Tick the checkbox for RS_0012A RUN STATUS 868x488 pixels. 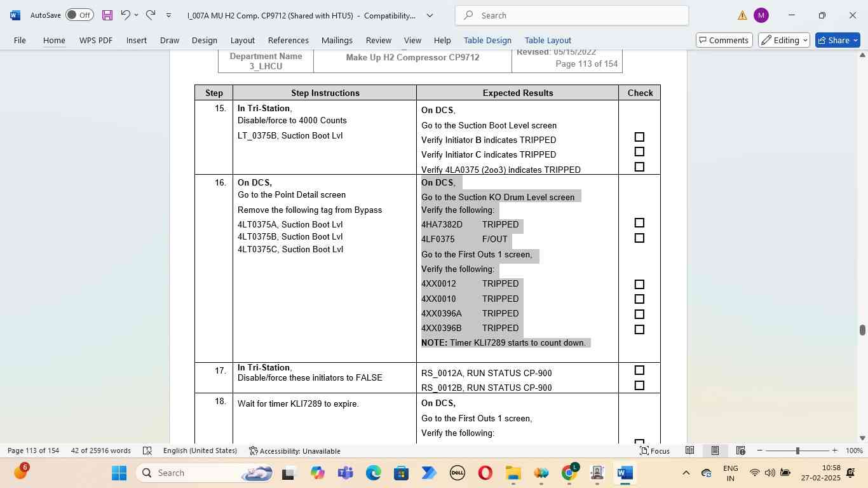pyautogui.click(x=639, y=370)
